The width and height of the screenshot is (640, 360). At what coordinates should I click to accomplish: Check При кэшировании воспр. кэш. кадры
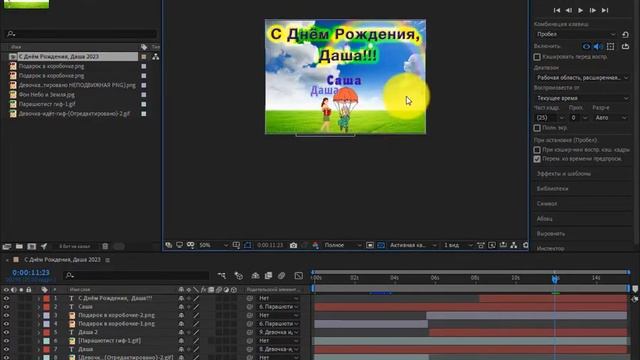537,150
